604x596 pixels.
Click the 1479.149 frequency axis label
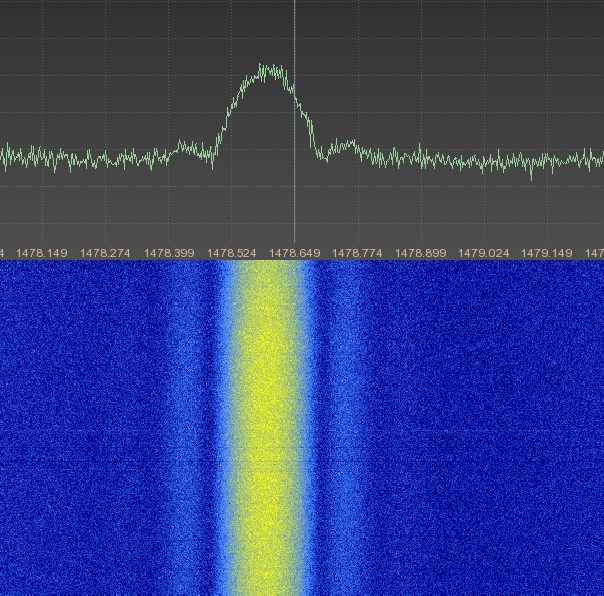click(547, 253)
